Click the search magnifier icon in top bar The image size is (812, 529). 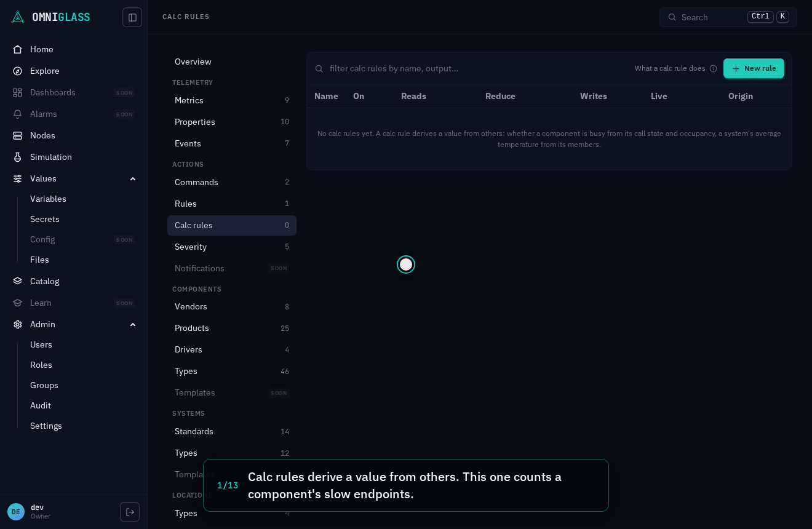[x=672, y=17]
